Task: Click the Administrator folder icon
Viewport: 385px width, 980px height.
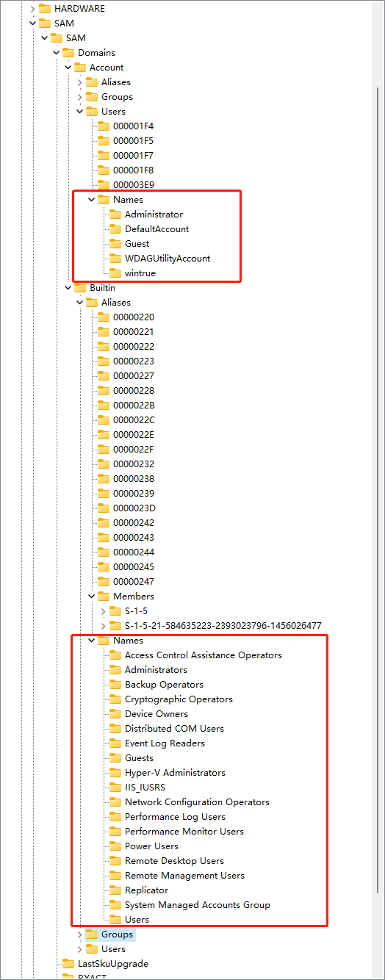Action: [115, 215]
